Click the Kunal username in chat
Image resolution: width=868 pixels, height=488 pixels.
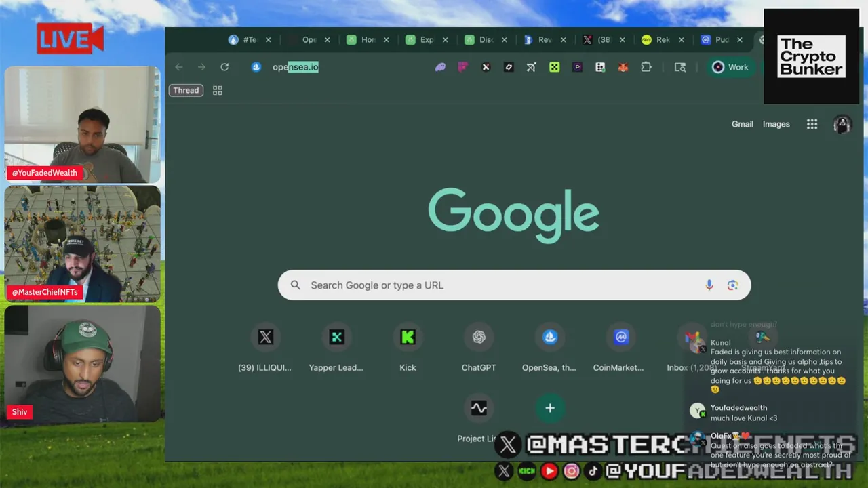(720, 343)
